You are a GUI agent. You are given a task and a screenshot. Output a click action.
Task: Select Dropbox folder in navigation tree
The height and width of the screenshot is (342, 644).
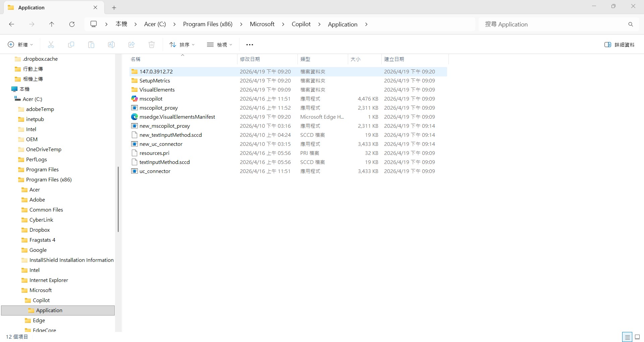click(40, 230)
